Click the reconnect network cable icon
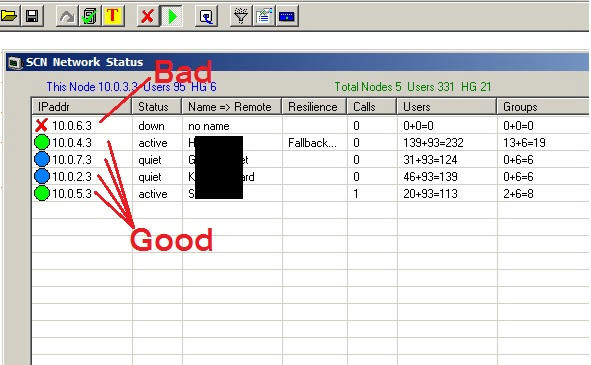Image resolution: width=591 pixels, height=365 pixels. coord(206,16)
